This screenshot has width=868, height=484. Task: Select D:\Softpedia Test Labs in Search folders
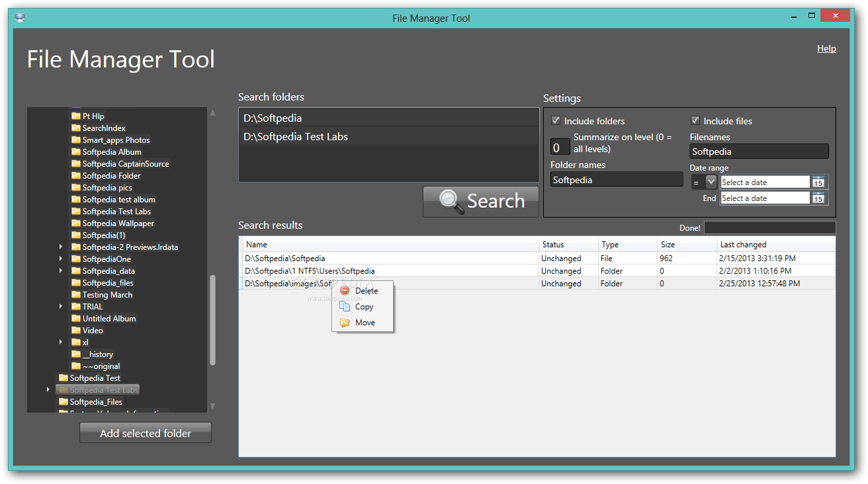pos(389,136)
